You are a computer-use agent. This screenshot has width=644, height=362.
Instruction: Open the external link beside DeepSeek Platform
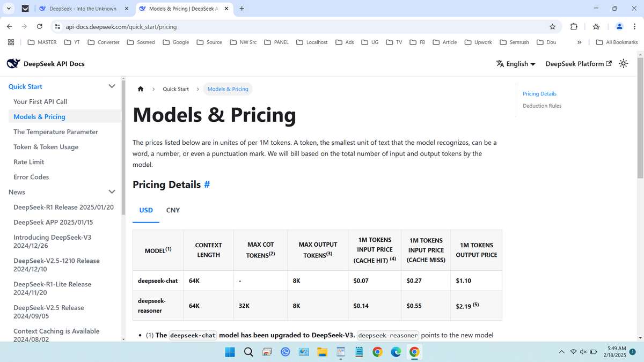tap(608, 63)
